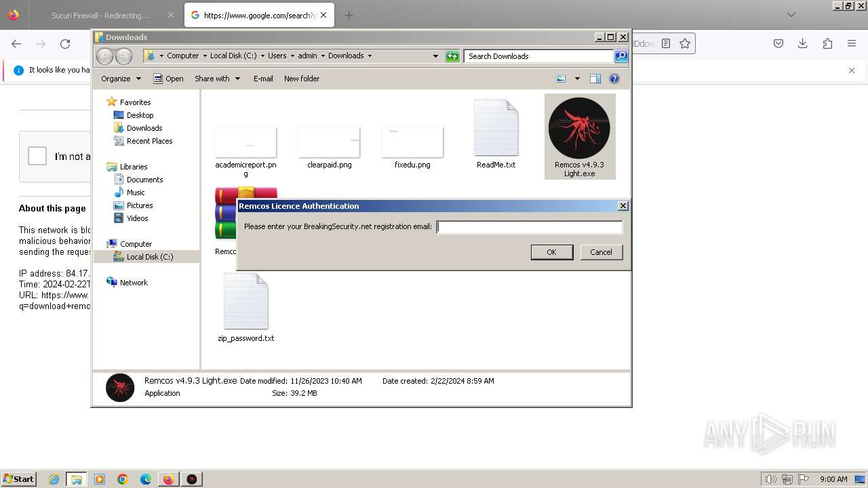Click Firefox reload button
Viewport: 868px width, 488px height.
tap(65, 43)
